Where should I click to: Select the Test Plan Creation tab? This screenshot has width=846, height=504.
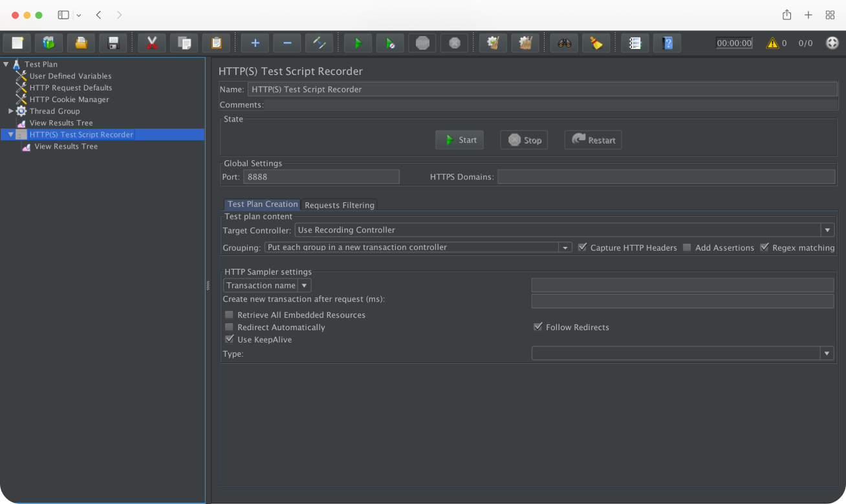[x=263, y=204]
